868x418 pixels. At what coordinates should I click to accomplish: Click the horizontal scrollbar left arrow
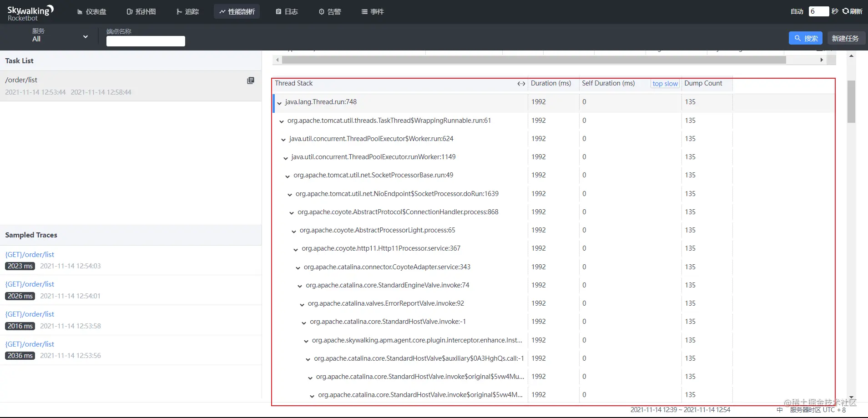tap(277, 60)
